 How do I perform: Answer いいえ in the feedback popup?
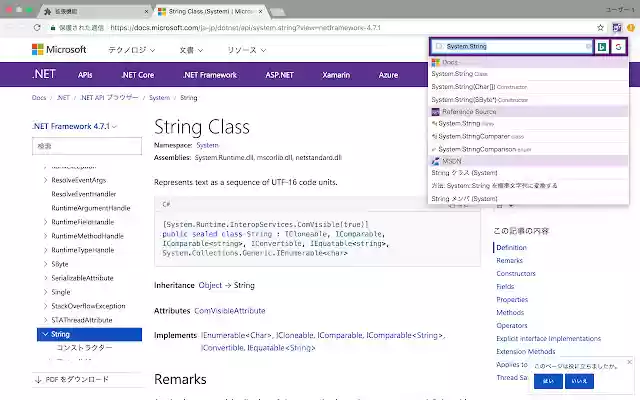579,381
